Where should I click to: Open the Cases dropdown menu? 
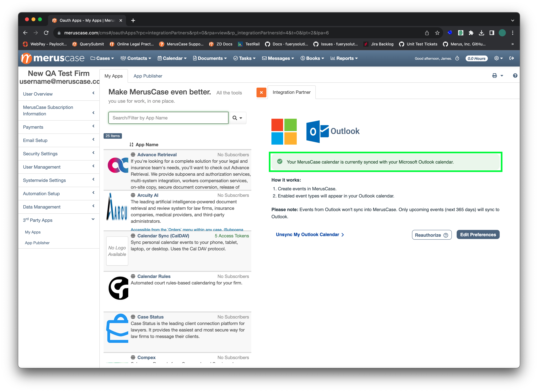point(102,58)
